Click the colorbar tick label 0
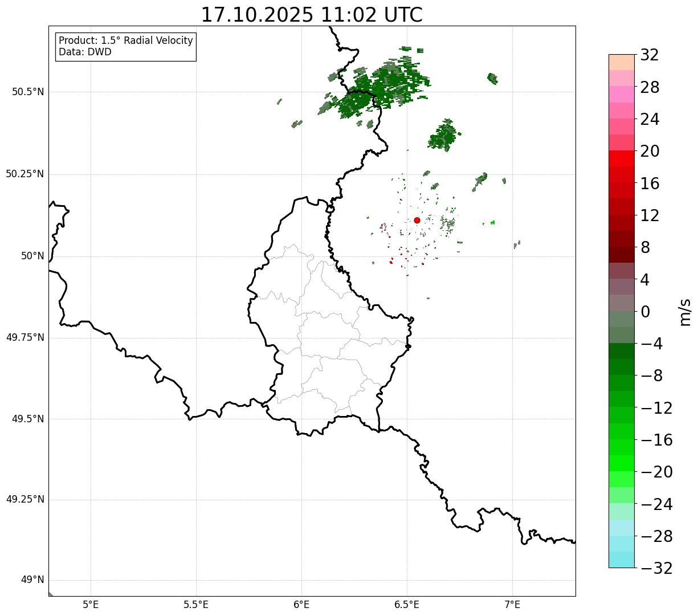 pyautogui.click(x=645, y=312)
